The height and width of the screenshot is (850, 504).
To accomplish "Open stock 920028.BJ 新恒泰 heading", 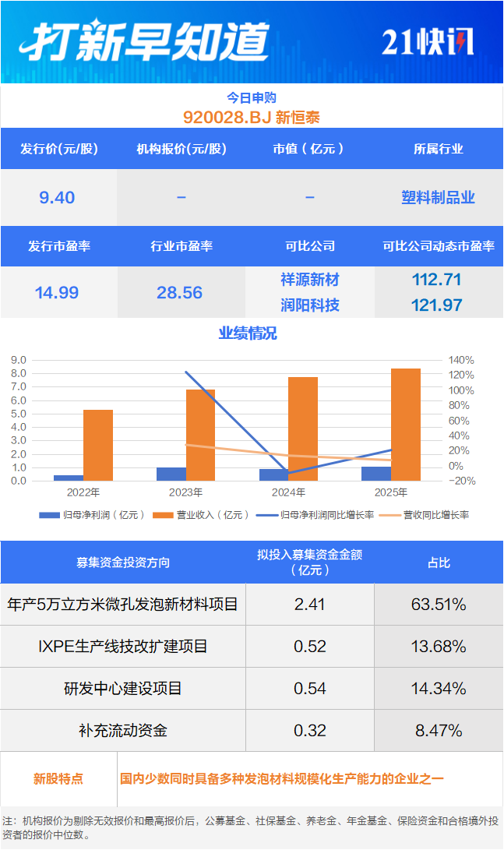I will click(x=252, y=118).
